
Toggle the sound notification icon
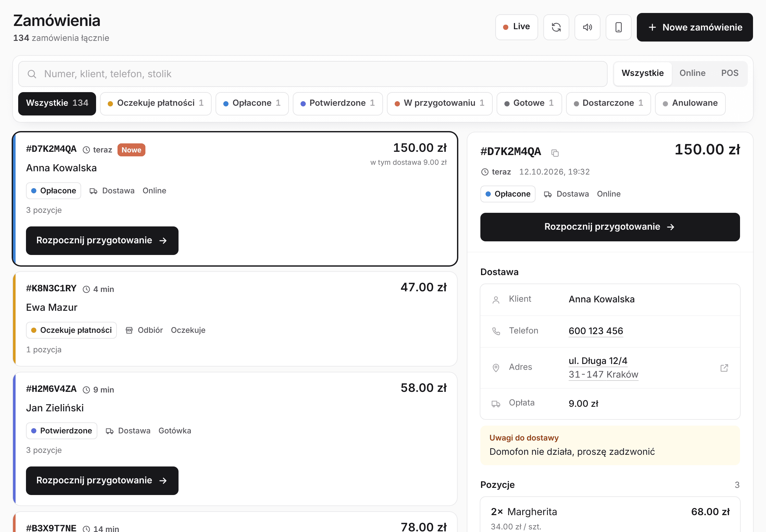pyautogui.click(x=587, y=27)
